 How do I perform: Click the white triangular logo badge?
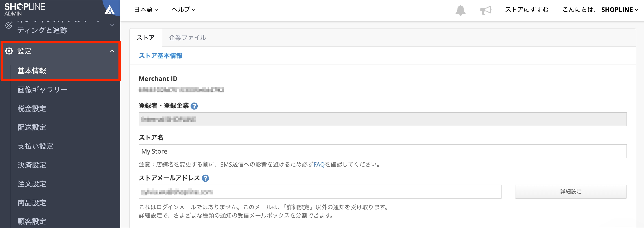(110, 10)
